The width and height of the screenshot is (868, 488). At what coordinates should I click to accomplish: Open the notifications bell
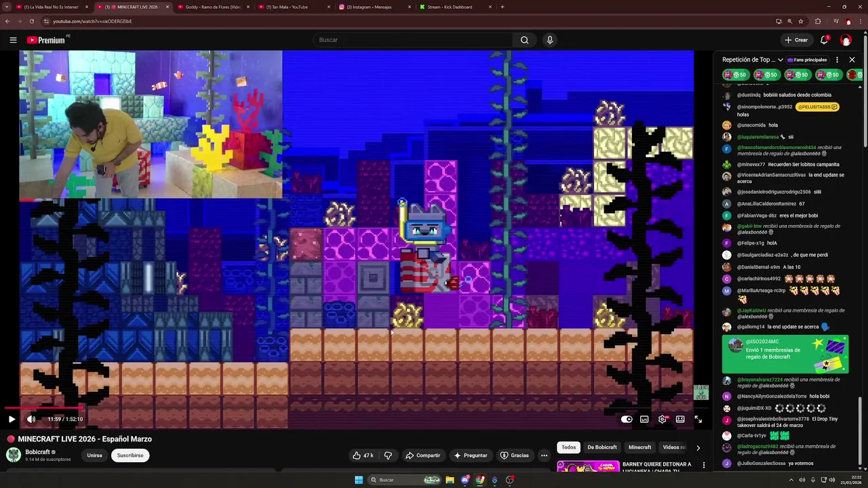click(824, 40)
